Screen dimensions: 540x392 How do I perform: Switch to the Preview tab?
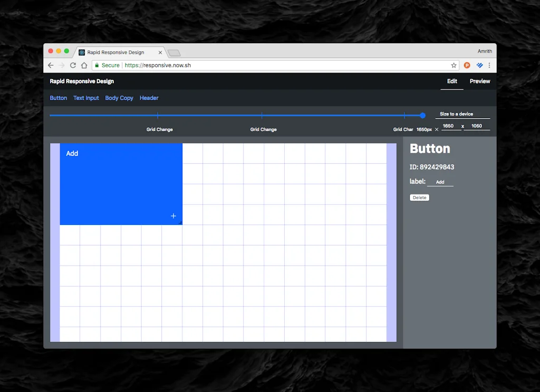click(479, 81)
